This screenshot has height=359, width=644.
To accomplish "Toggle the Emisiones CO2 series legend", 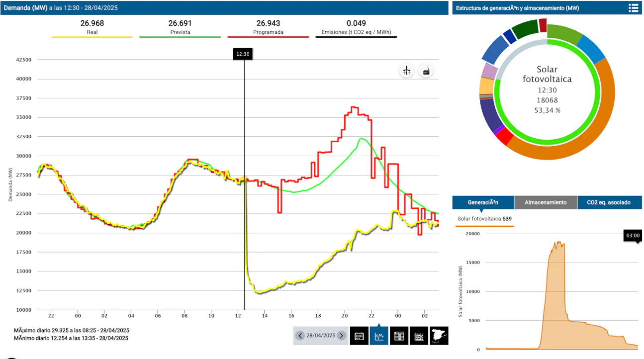I will (357, 27).
